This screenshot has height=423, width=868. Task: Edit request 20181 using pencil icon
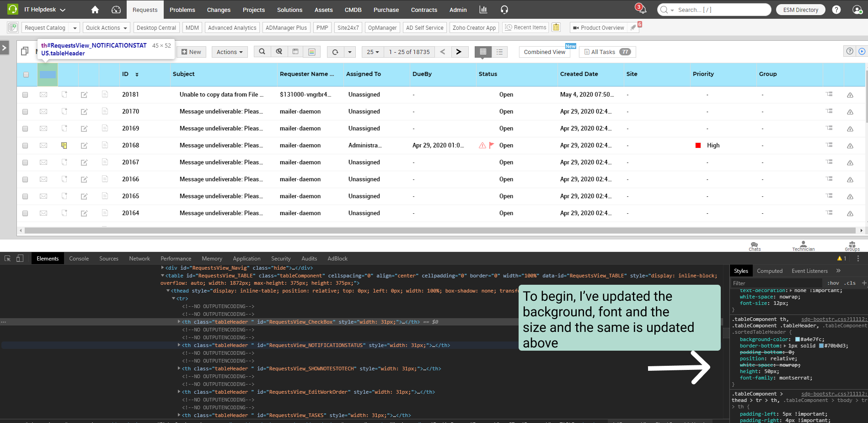pyautogui.click(x=84, y=95)
